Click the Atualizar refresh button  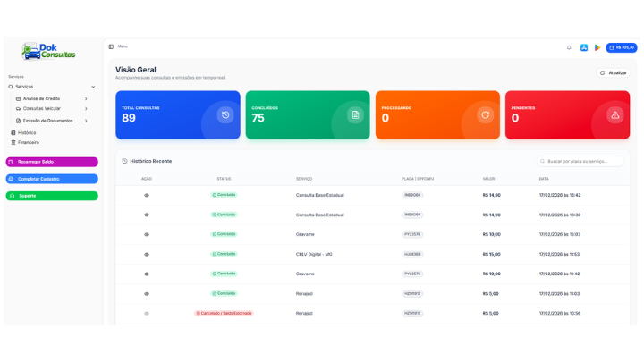tap(614, 72)
